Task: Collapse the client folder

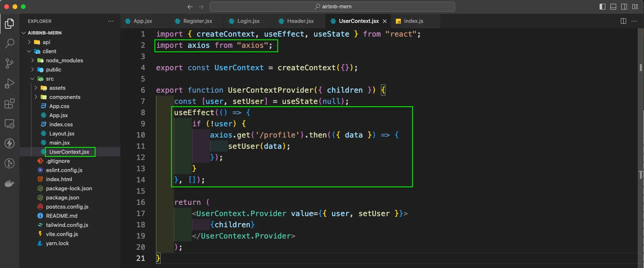Action: (70, 51)
